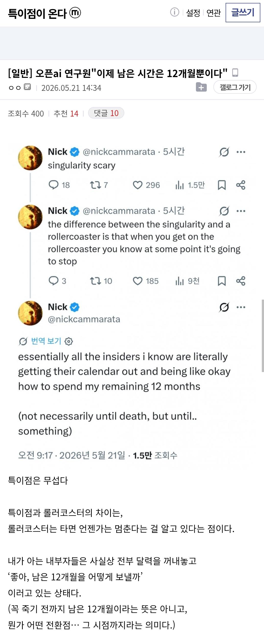
Task: Open the translation settings gear icon
Action: coord(69,341)
